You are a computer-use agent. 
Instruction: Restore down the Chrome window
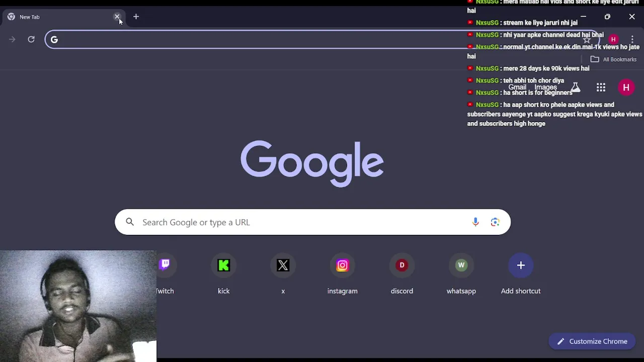(x=607, y=17)
